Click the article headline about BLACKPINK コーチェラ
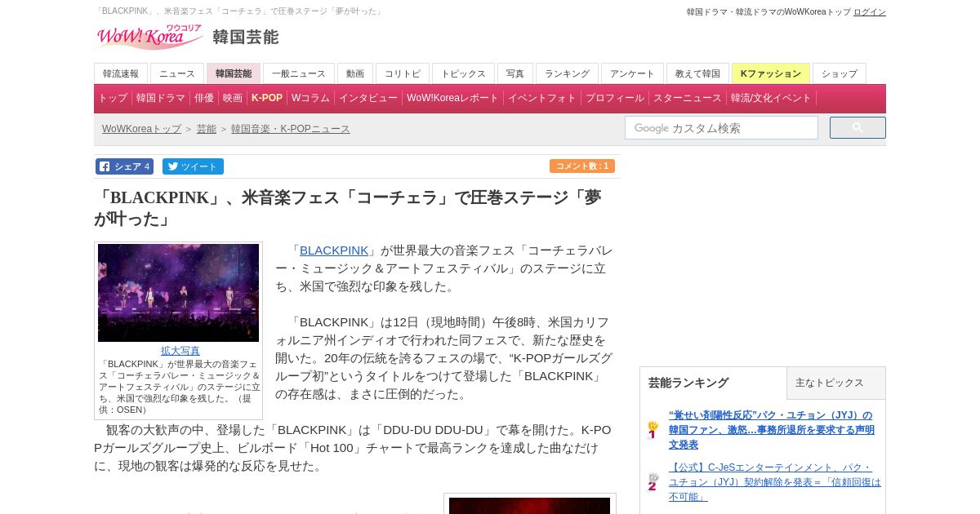980x514 pixels. tap(348, 208)
